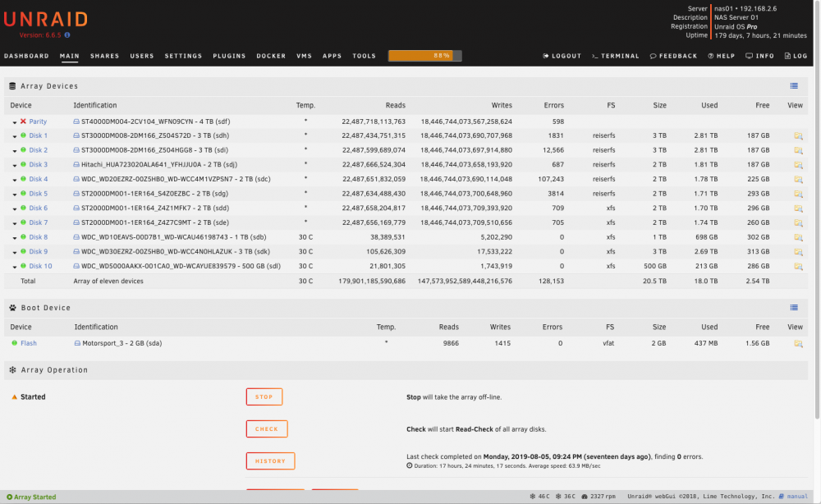The width and height of the screenshot is (821, 504).
Task: Open the system Log
Action: point(796,56)
